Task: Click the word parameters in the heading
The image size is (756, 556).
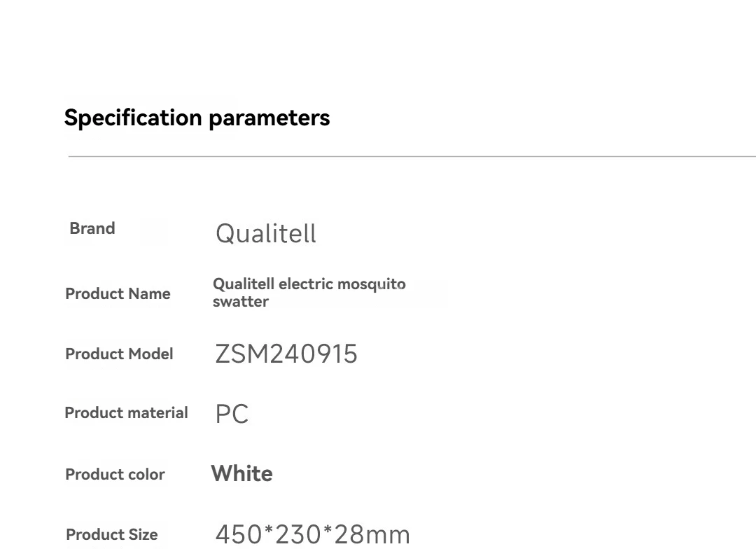Action: tap(269, 118)
